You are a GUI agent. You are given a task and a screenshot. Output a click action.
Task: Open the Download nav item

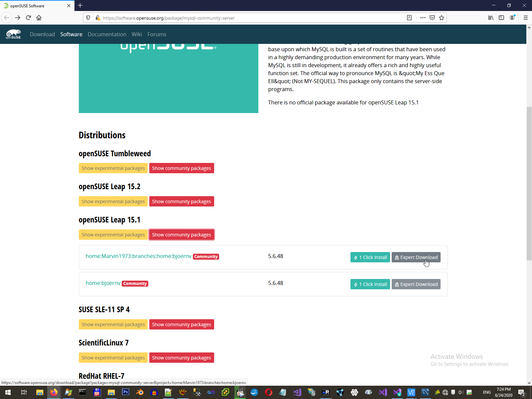click(x=42, y=34)
